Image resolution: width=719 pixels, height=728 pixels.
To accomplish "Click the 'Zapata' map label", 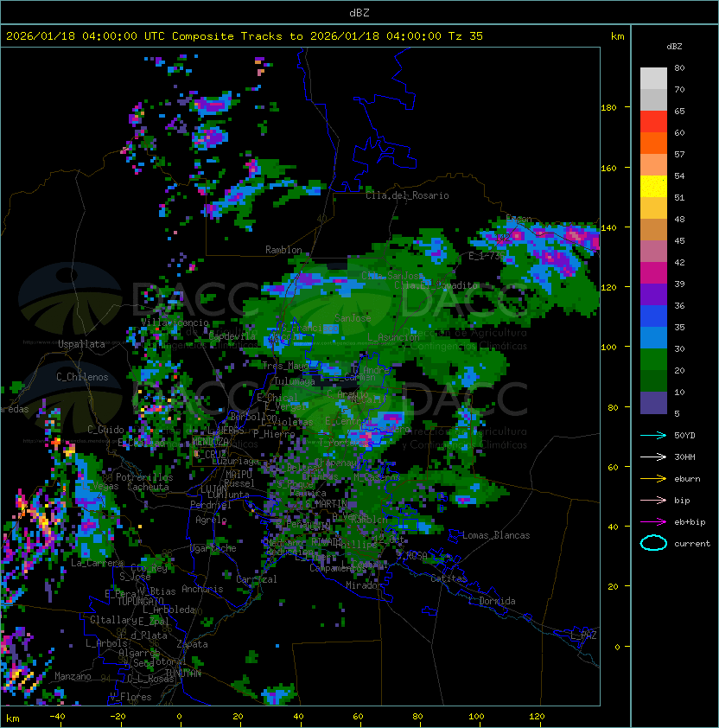I will tap(192, 644).
